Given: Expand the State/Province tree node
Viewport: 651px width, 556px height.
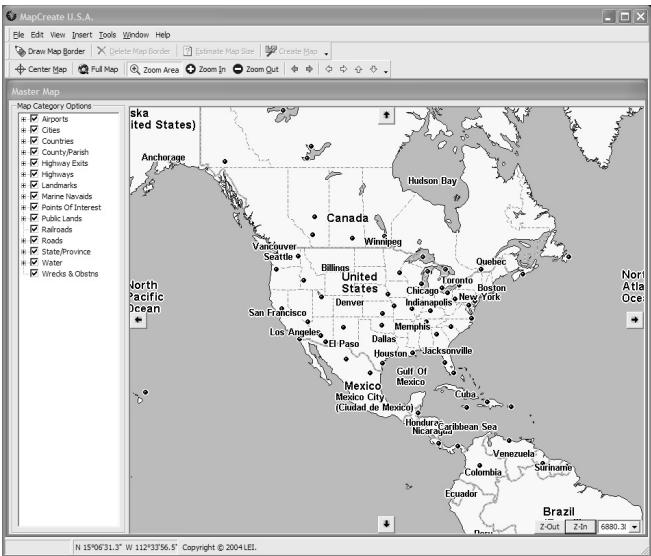Looking at the screenshot, I should click(24, 252).
